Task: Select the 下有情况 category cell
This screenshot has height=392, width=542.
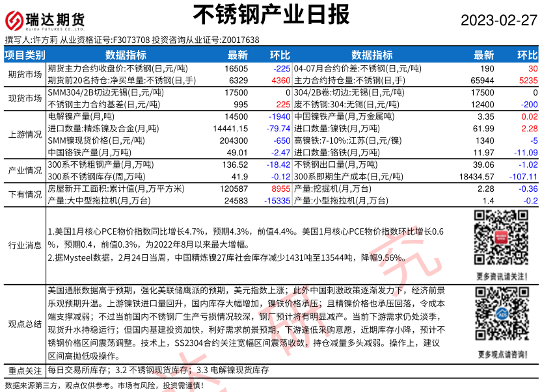Action: point(23,194)
